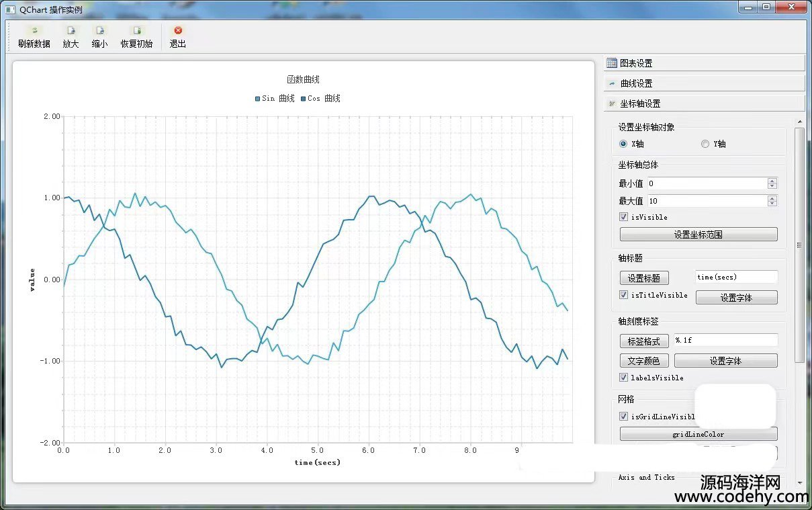This screenshot has width=812, height=510.
Task: Click the settings panel vertical scrollbar thumb
Action: tap(799, 245)
